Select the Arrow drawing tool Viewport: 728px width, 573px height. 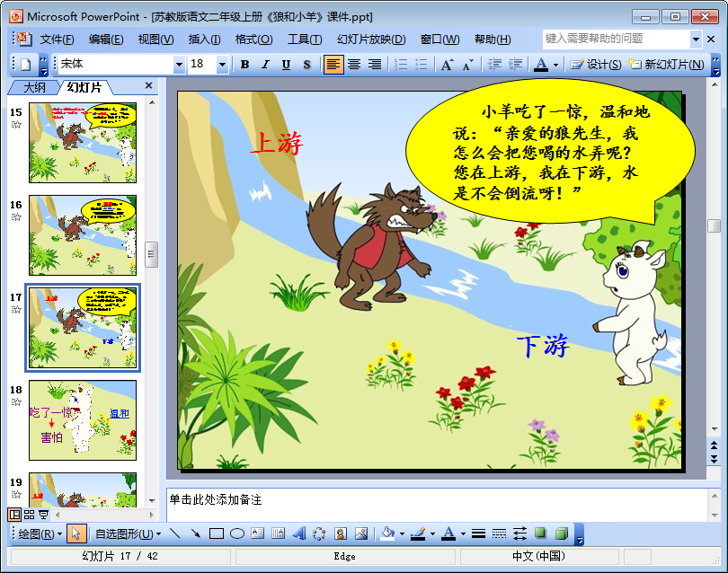(195, 533)
